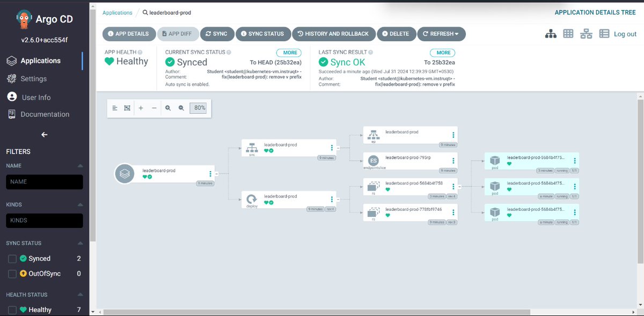Collapse the NAME filter section
The width and height of the screenshot is (644, 316).
point(80,166)
